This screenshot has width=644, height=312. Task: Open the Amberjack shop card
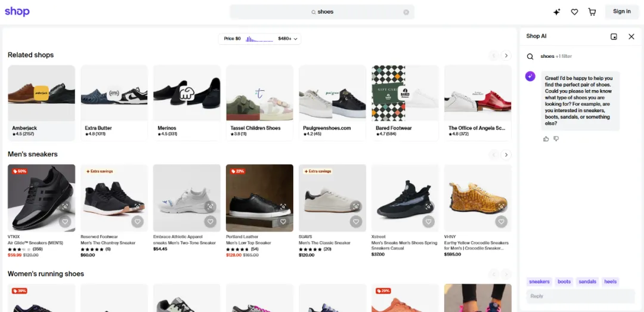(42, 103)
